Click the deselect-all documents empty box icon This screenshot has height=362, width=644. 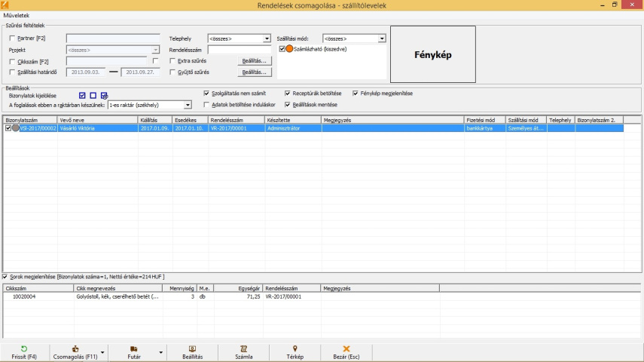click(93, 95)
